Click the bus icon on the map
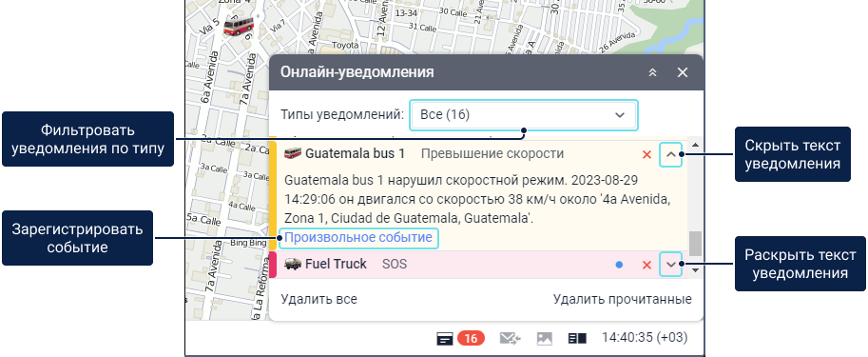868x357 pixels. [x=238, y=26]
